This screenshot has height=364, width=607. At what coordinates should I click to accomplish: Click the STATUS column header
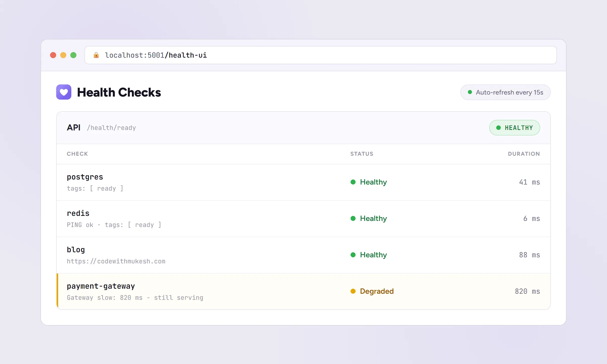click(x=362, y=154)
